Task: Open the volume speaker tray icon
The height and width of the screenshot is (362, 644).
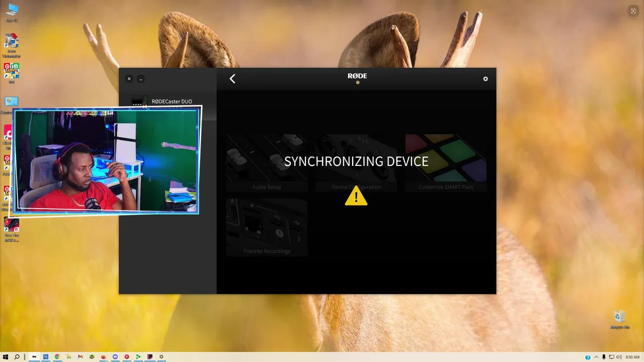Action: click(x=619, y=357)
